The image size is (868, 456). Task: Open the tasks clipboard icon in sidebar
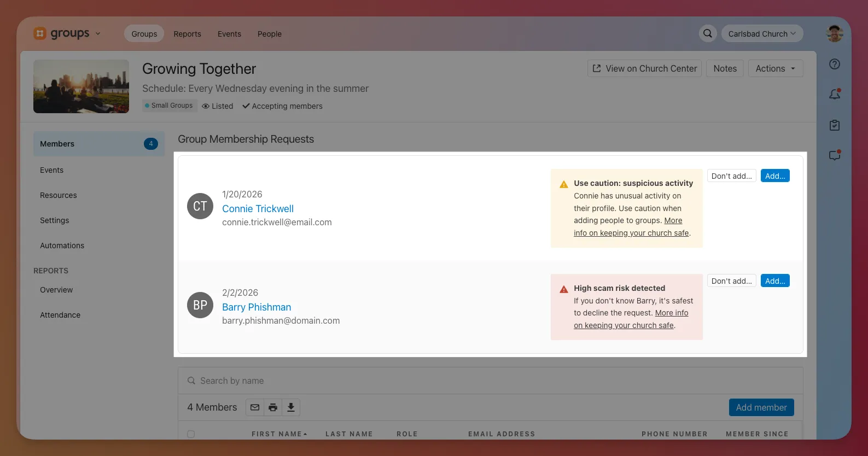[x=834, y=125]
